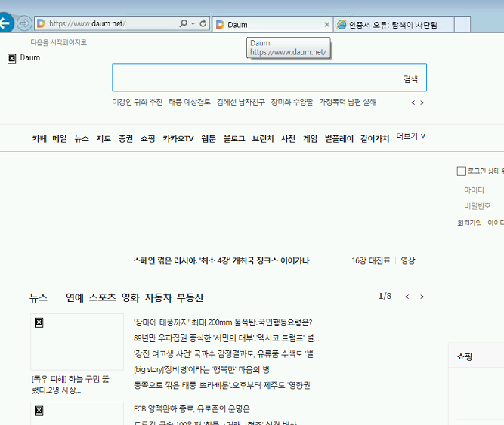Select the 연예 news tab
This screenshot has width=504, height=425.
[75, 298]
